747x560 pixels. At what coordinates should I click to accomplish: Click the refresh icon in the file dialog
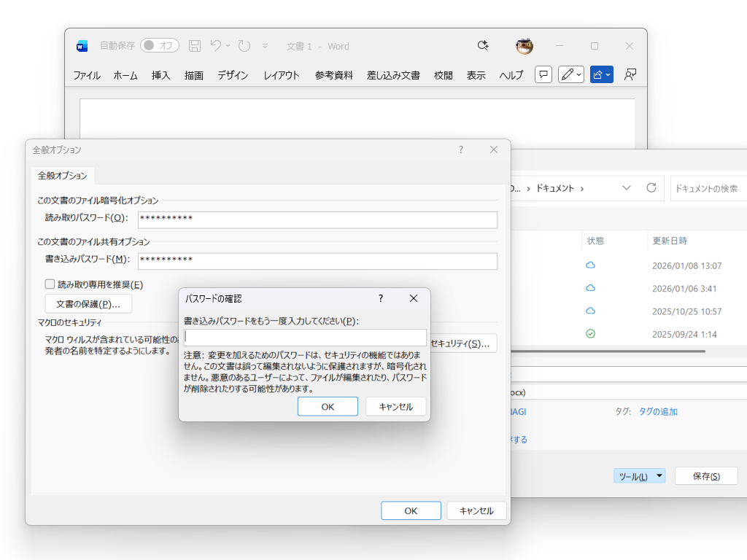(x=651, y=187)
